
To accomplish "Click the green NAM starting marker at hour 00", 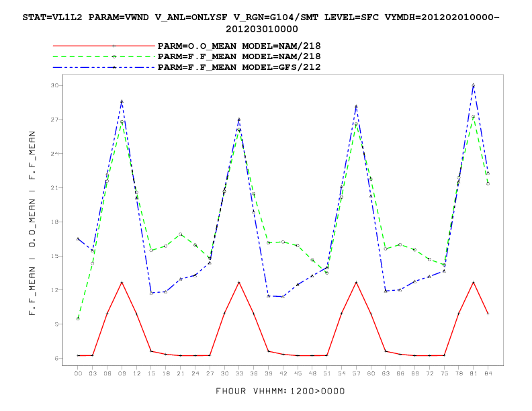I will pos(78,319).
